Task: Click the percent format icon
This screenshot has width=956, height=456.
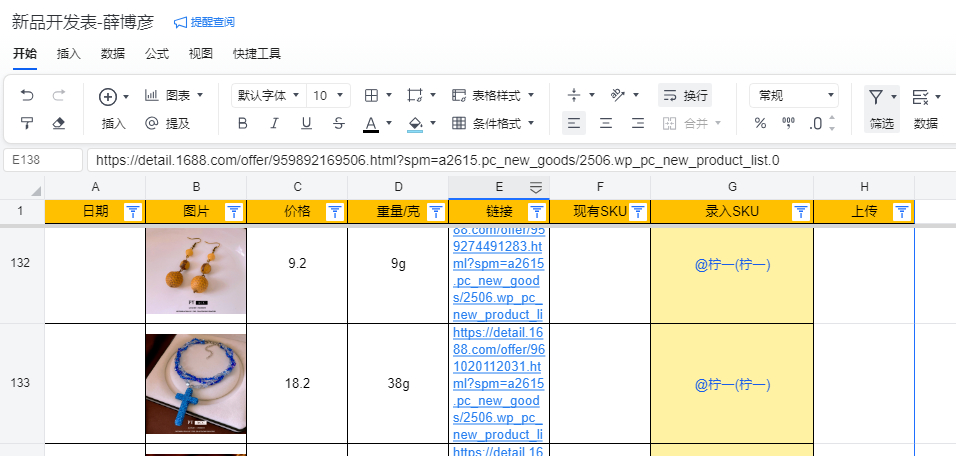Action: click(760, 123)
